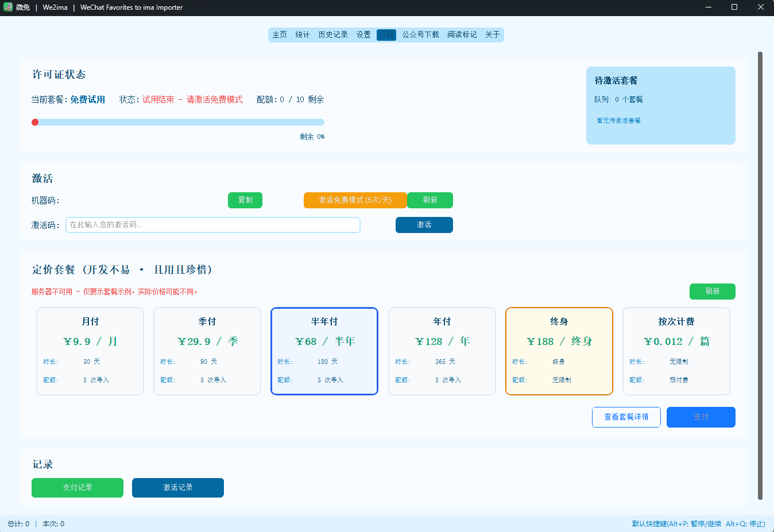
Task: Click the quota remaining progress bar
Action: pyautogui.click(x=178, y=122)
